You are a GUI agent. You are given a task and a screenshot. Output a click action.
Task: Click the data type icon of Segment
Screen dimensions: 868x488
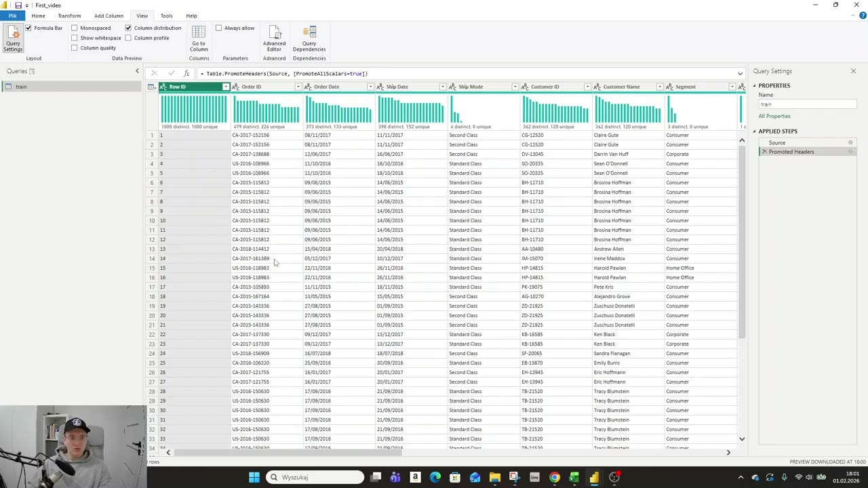pos(670,87)
